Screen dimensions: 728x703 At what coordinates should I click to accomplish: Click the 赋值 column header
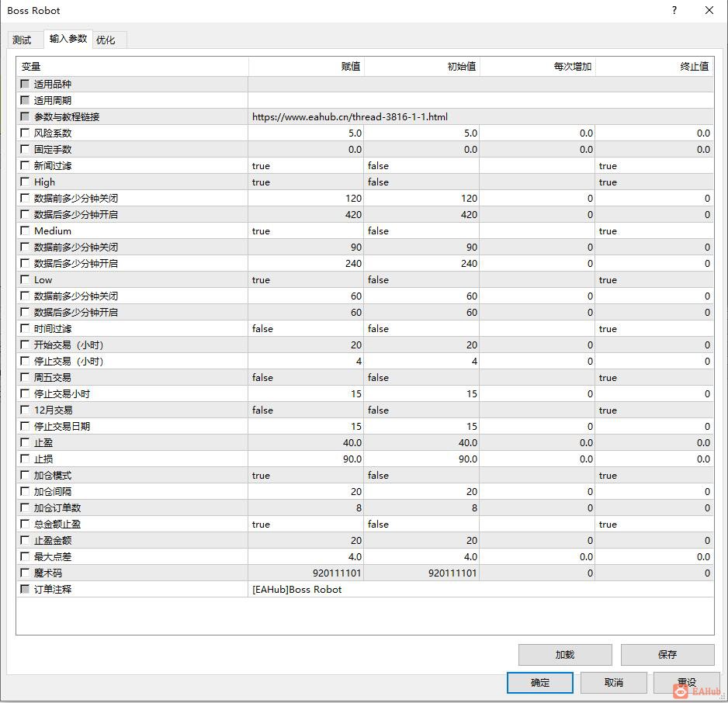click(x=307, y=67)
